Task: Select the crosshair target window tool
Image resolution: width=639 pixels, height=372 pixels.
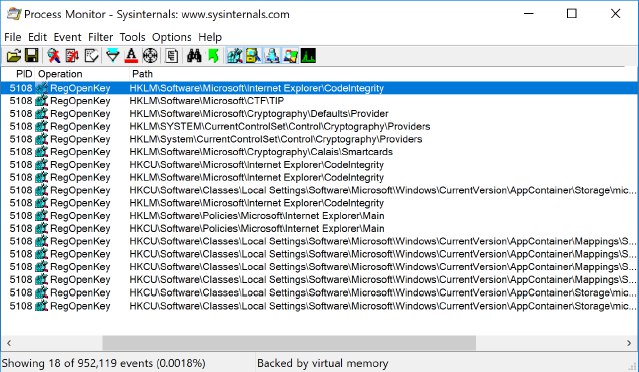Action: click(150, 55)
